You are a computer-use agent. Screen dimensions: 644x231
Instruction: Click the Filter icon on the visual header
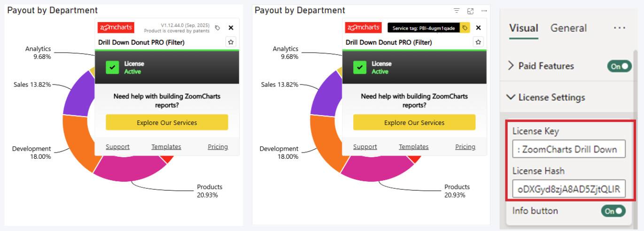pyautogui.click(x=457, y=11)
